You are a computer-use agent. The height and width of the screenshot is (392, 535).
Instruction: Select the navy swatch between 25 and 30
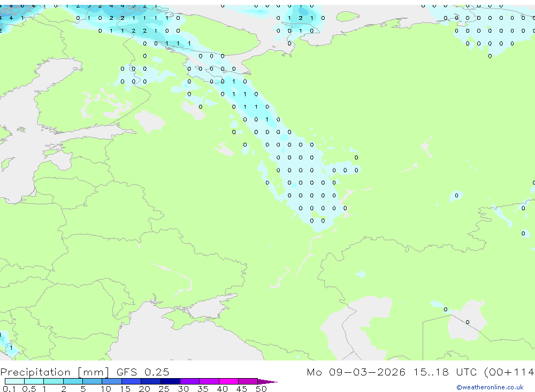170,381
